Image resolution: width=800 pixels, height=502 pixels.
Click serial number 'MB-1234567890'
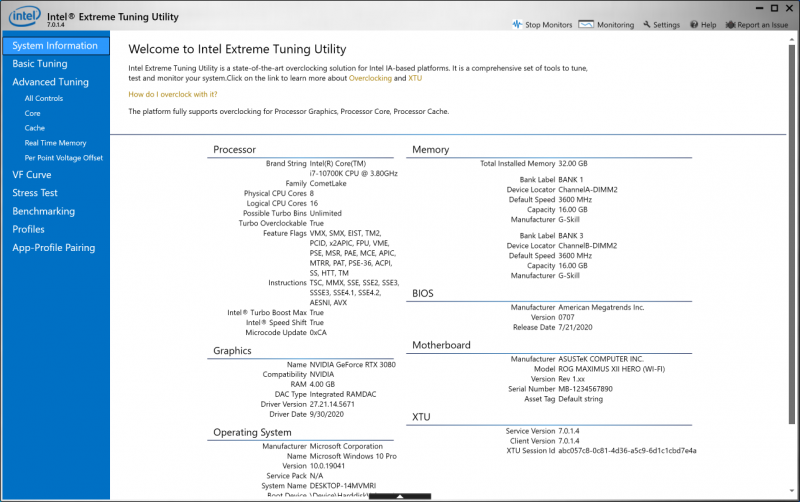586,389
